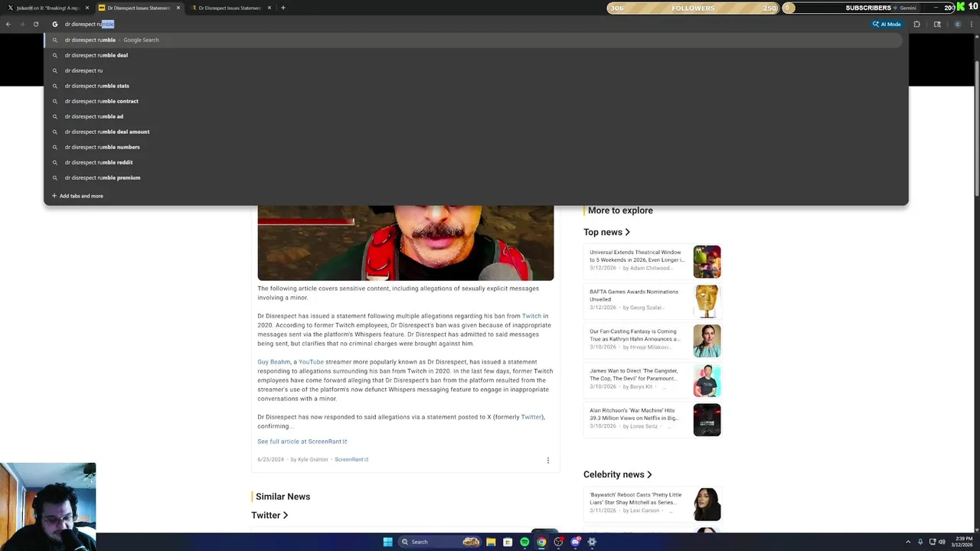
Task: Click the 'More to explore' heading
Action: [x=620, y=210]
